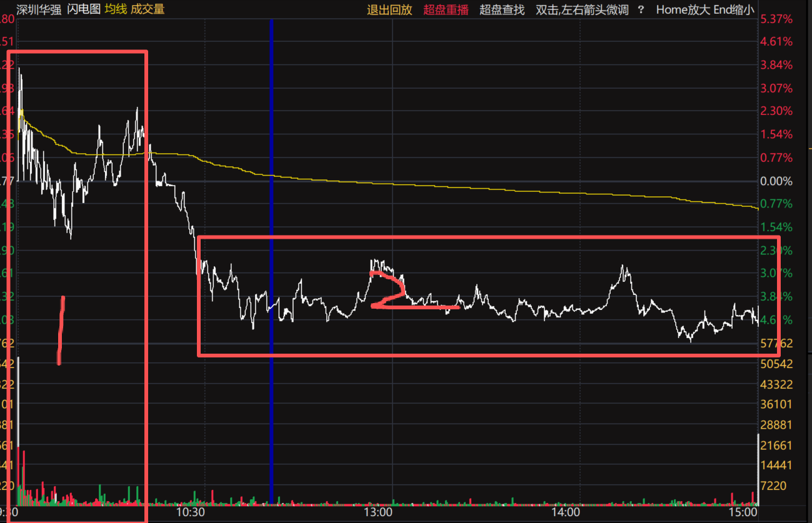Click the blue vertical replay position line

(x=271, y=261)
